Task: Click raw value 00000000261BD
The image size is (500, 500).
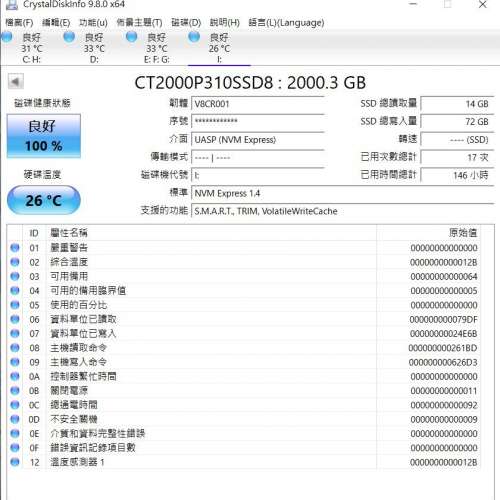Action: [443, 348]
